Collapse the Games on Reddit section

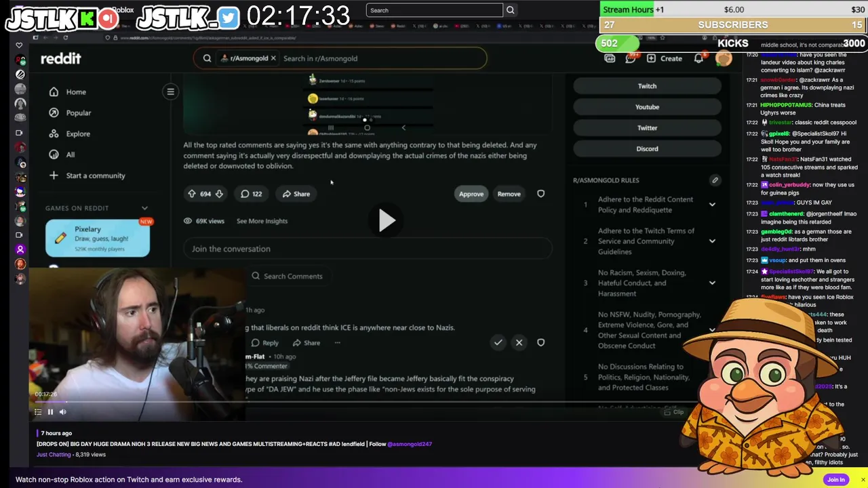144,208
